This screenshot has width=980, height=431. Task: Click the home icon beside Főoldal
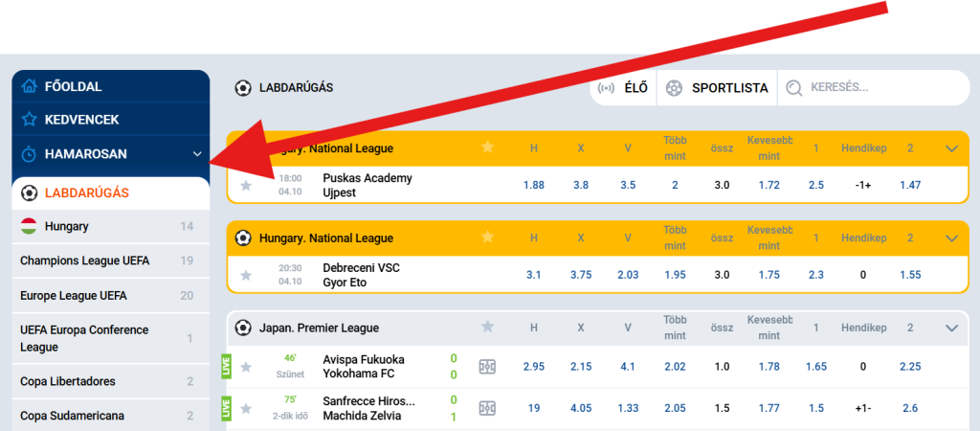tap(30, 86)
